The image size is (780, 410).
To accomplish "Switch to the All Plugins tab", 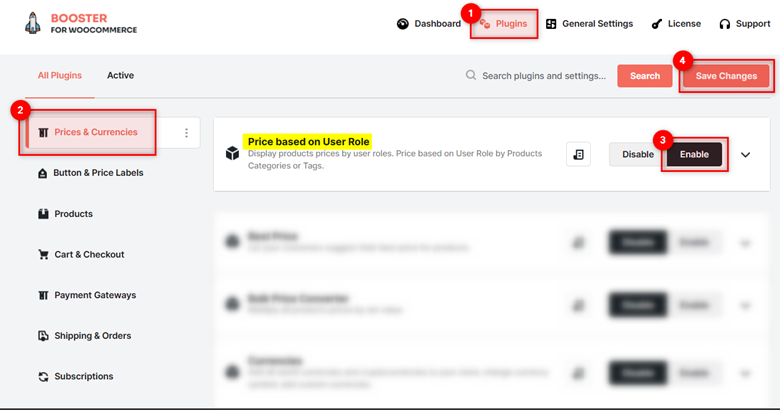I will [60, 76].
